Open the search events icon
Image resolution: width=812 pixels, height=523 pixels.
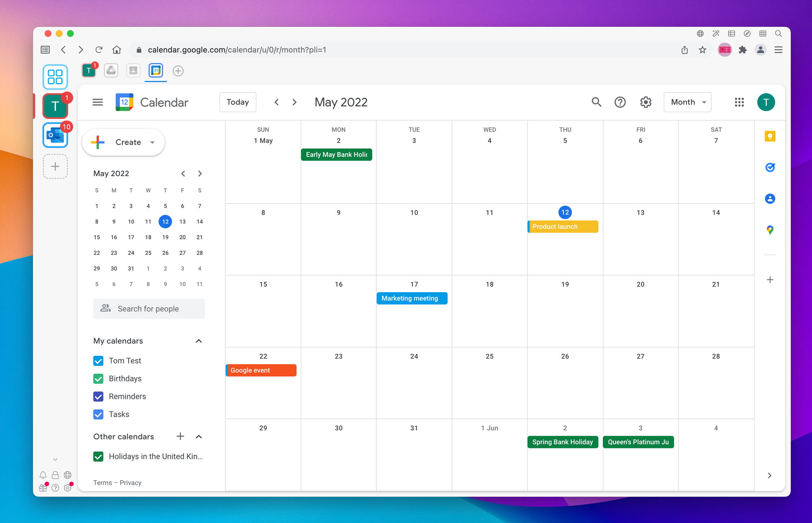click(597, 102)
